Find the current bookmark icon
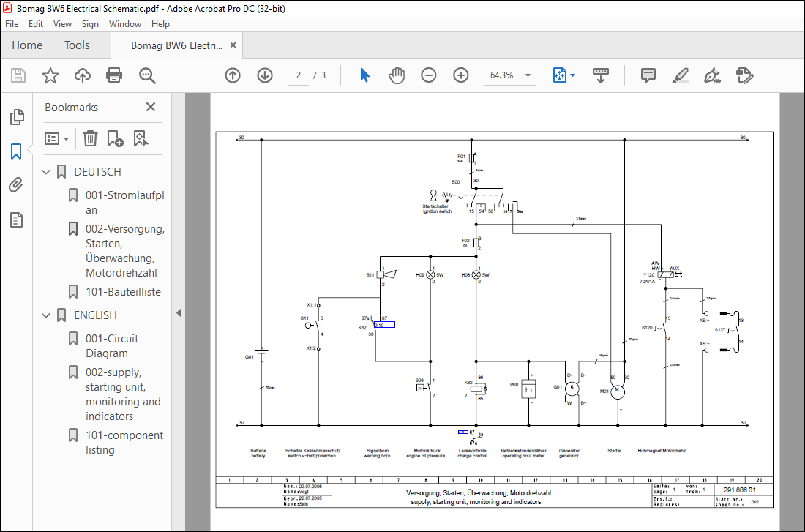This screenshot has height=532, width=805. (x=141, y=138)
